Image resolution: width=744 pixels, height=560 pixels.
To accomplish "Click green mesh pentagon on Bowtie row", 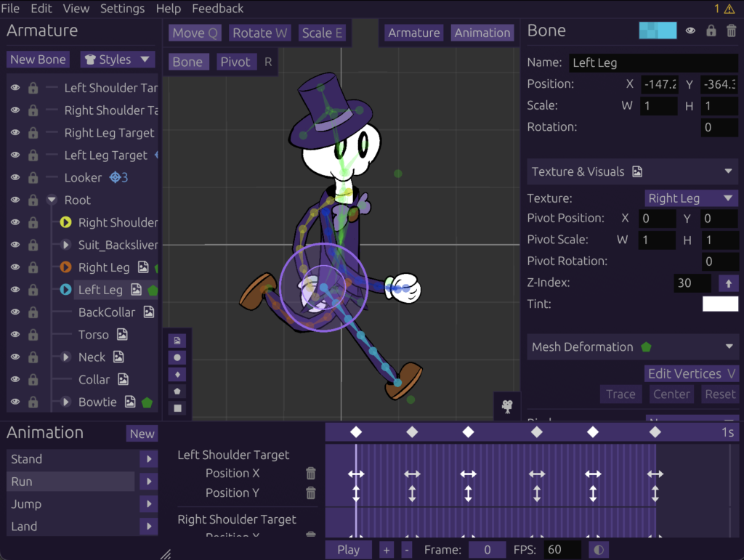I will (x=147, y=402).
